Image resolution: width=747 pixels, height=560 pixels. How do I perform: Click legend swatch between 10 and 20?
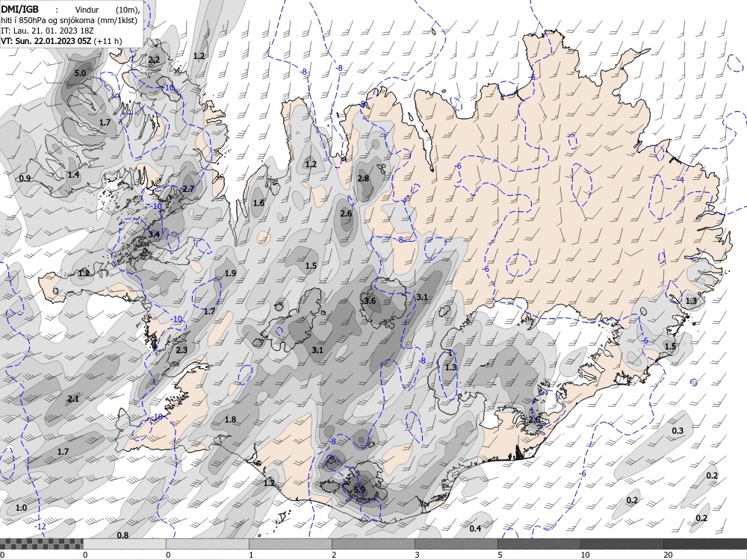(x=622, y=544)
